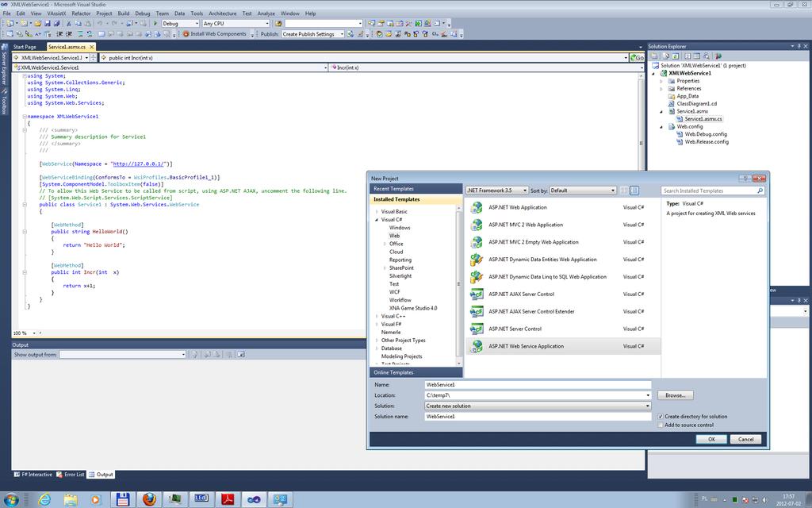Select the WCF template category

coord(395,292)
